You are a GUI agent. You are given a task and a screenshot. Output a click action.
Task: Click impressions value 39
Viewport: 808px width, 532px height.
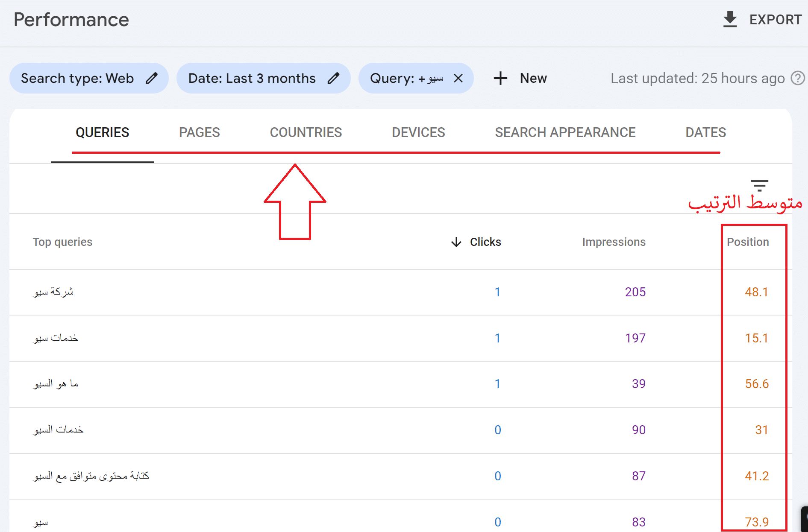tap(638, 383)
